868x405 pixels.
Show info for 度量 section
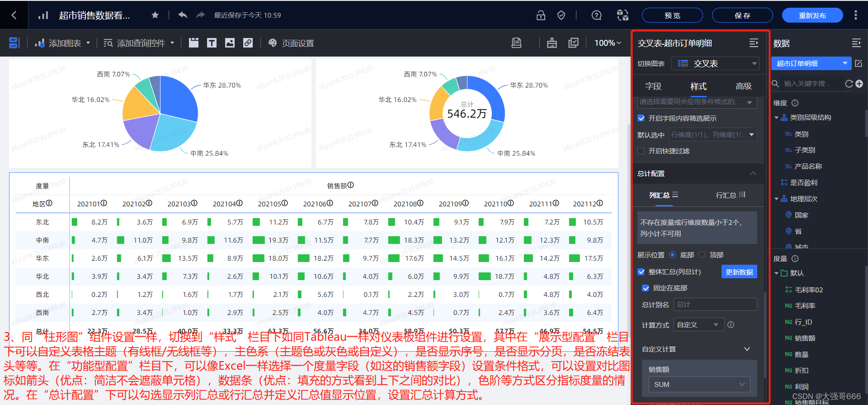pyautogui.click(x=795, y=258)
